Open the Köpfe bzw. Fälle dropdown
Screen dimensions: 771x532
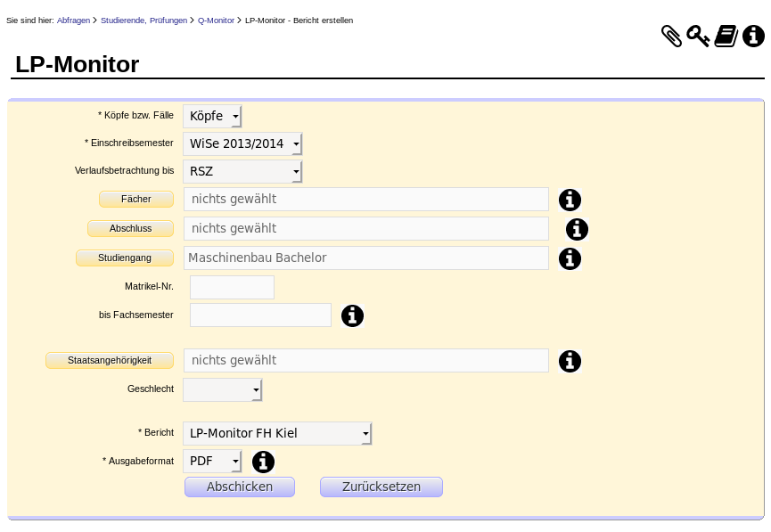[x=212, y=116]
